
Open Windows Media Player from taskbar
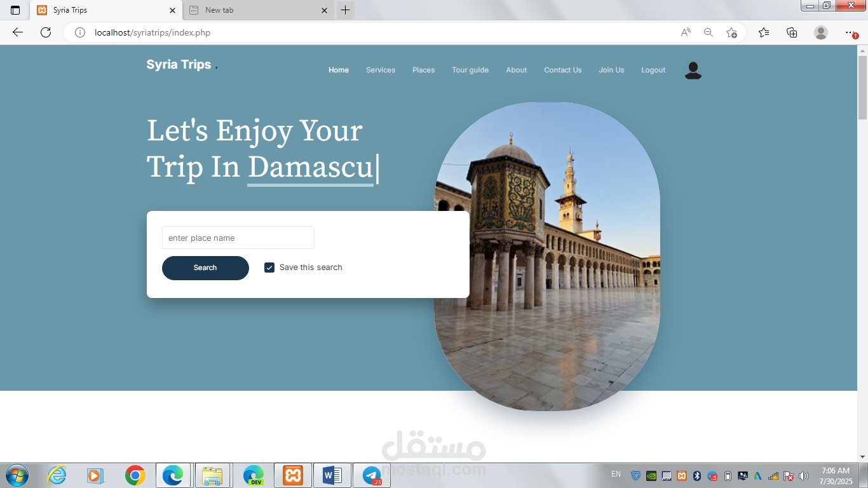click(95, 475)
